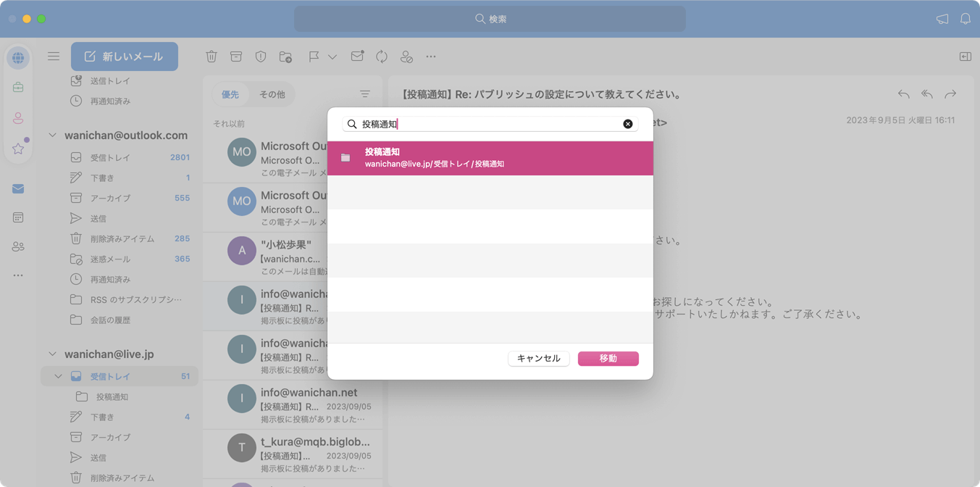Click the Archive toolbar icon
Image resolution: width=980 pixels, height=487 pixels.
[x=236, y=57]
